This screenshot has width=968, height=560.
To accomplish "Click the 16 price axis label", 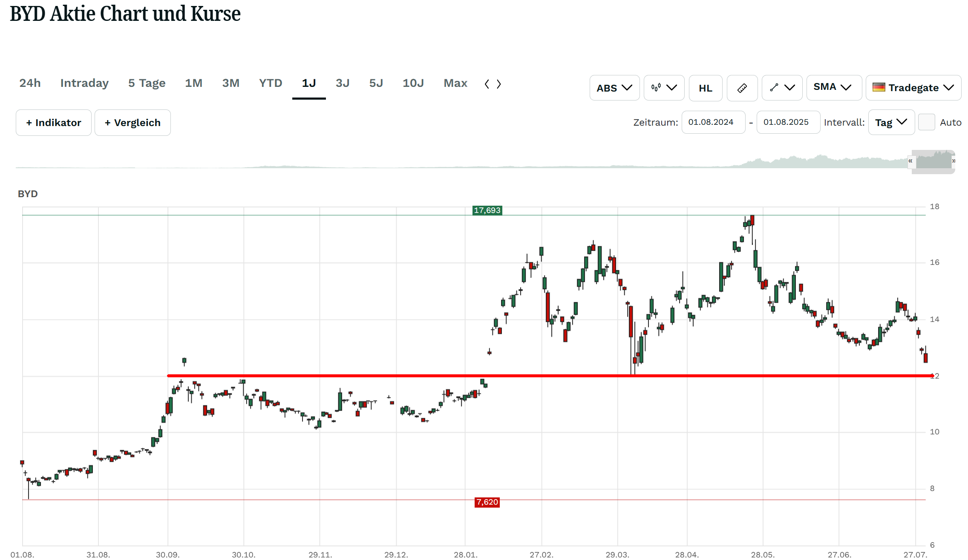I will pos(934,262).
